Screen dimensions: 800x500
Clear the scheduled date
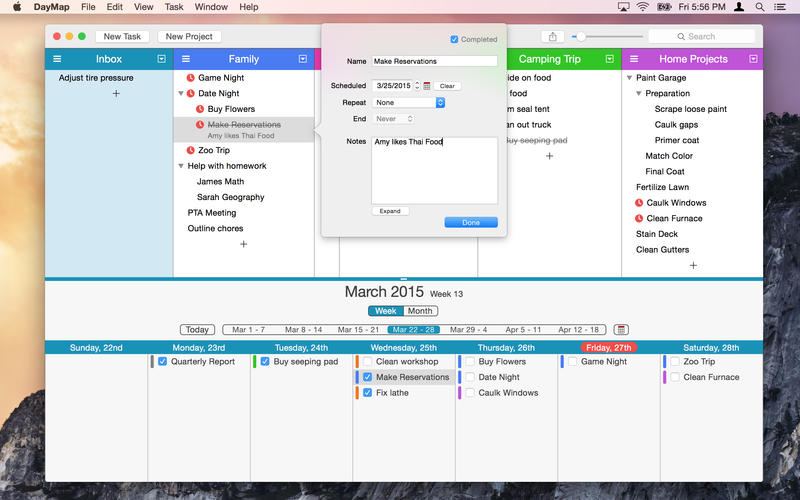(447, 86)
